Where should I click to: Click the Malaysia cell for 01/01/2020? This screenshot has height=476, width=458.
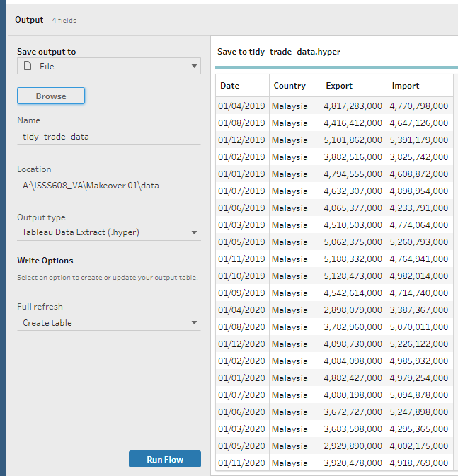click(x=290, y=378)
